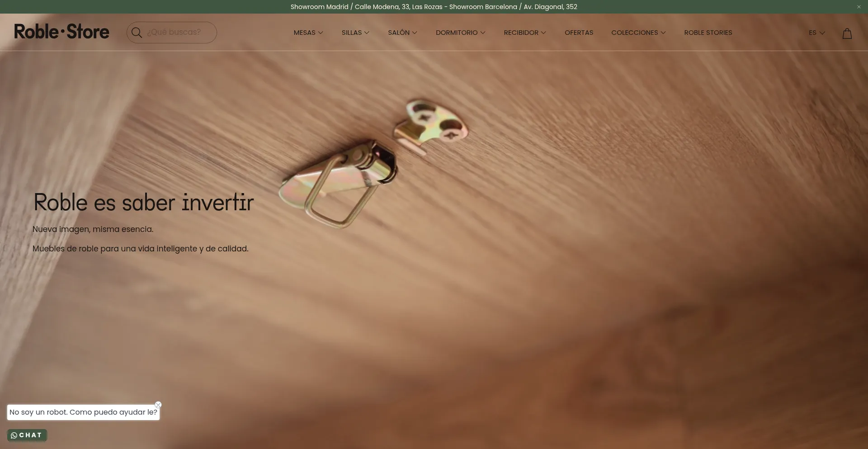This screenshot has height=449, width=868.
Task: Expand the Dormitorio menu
Action: [x=460, y=33]
